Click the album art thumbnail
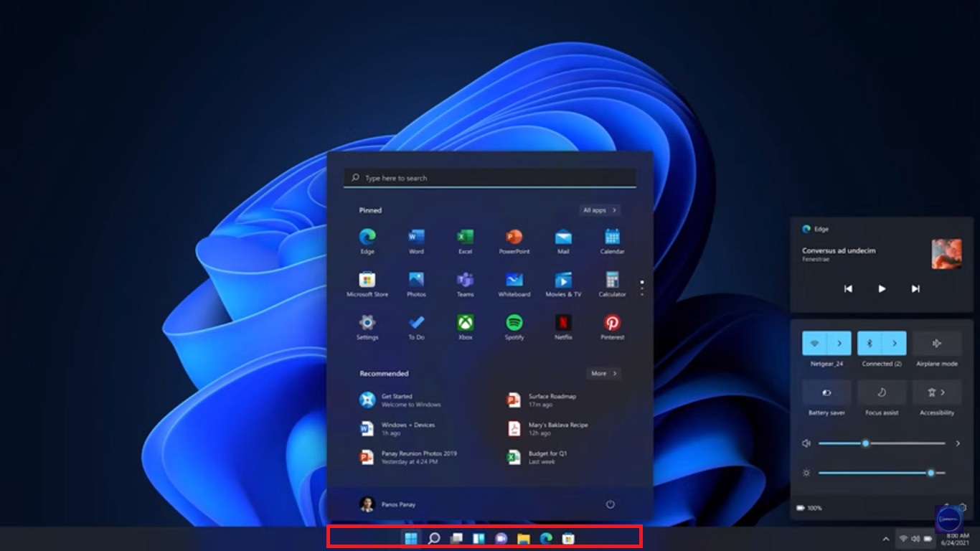The height and width of the screenshot is (551, 980). (x=946, y=254)
